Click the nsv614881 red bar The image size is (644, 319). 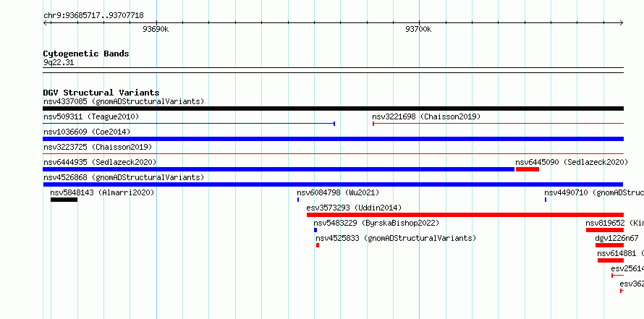coord(611,260)
